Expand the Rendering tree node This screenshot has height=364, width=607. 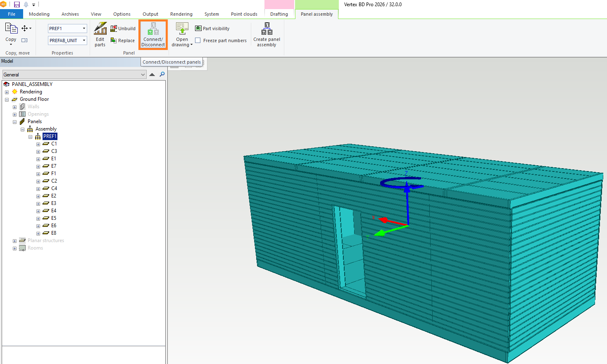(7, 92)
